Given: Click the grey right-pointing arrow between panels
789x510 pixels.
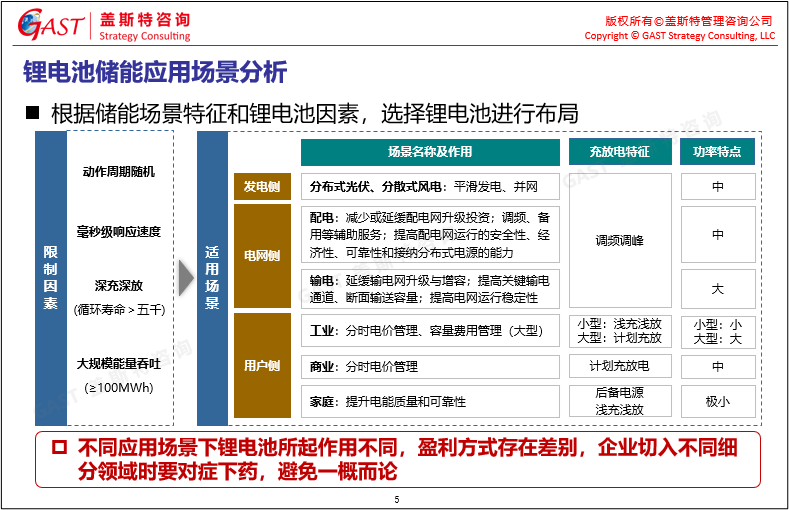Looking at the screenshot, I should 186,277.
